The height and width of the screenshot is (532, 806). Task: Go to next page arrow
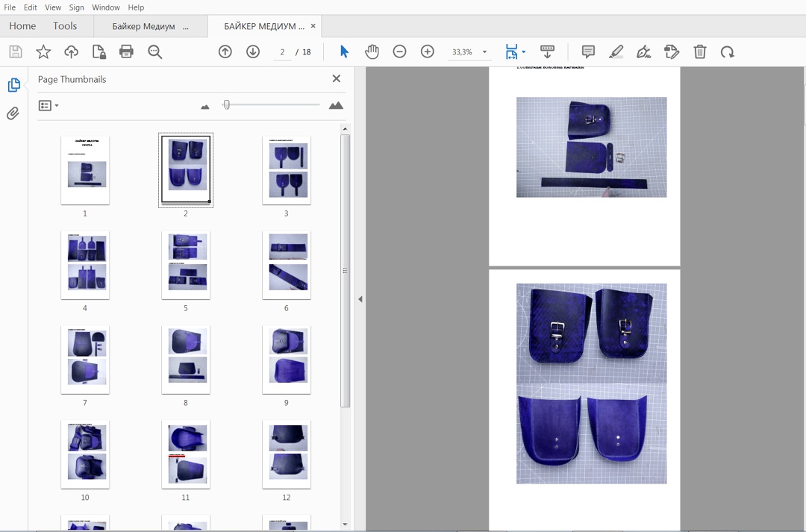[253, 51]
